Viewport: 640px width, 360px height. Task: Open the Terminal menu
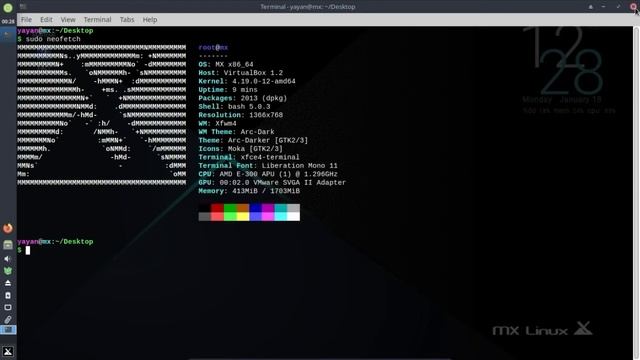pyautogui.click(x=98, y=20)
